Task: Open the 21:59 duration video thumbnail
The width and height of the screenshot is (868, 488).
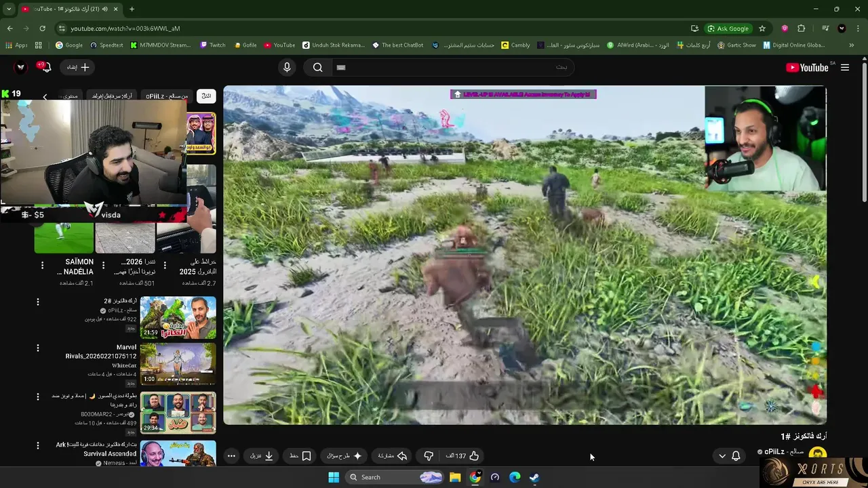Action: coord(178,317)
